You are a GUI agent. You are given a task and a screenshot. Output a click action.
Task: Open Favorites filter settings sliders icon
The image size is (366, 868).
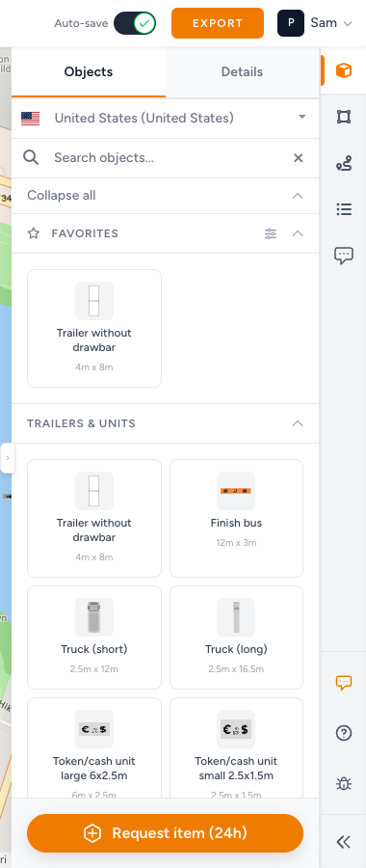pyautogui.click(x=271, y=233)
